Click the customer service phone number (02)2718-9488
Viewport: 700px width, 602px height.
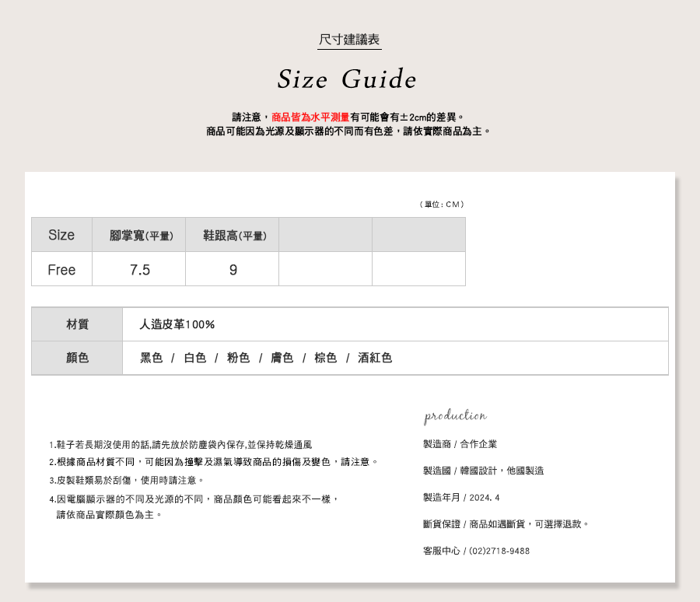[499, 551]
